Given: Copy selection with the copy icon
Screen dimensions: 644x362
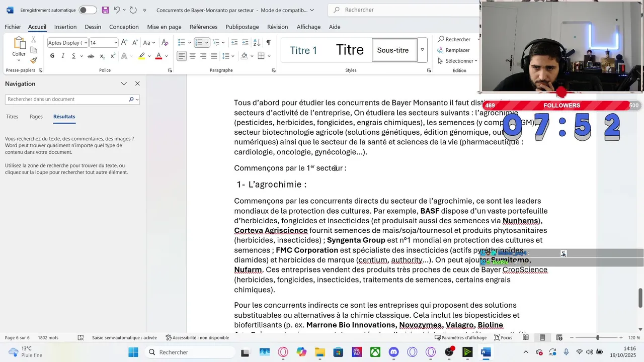Looking at the screenshot, I should point(34,50).
